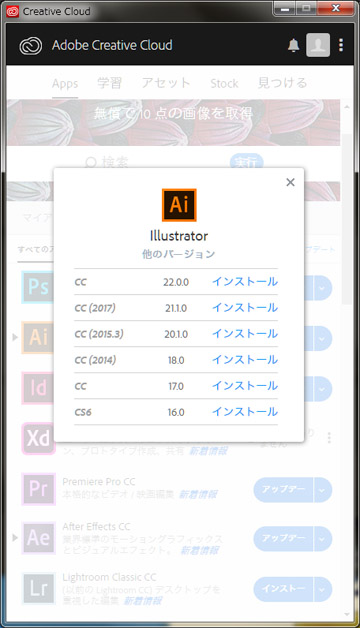This screenshot has height=628, width=360.
Task: Install Illustrator CC (2017) 21.1.0
Action: tap(245, 308)
